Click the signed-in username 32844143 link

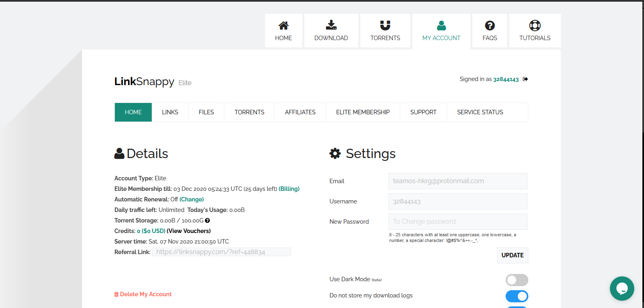[x=506, y=79]
